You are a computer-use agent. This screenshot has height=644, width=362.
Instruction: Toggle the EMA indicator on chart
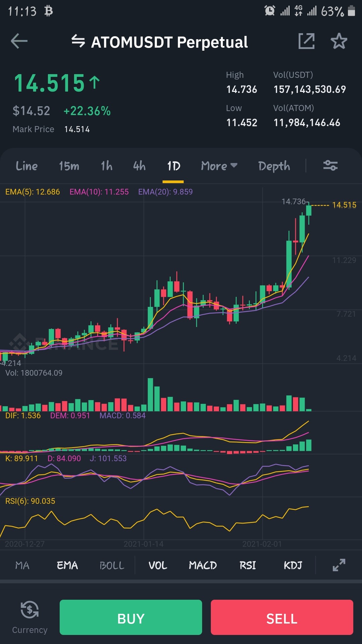click(x=67, y=566)
